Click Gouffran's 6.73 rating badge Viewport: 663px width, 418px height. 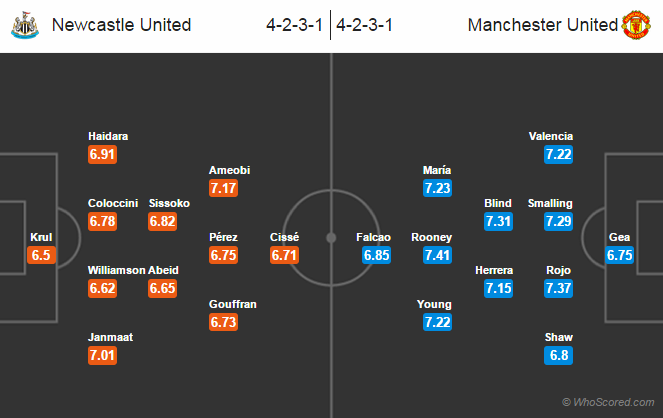click(224, 322)
